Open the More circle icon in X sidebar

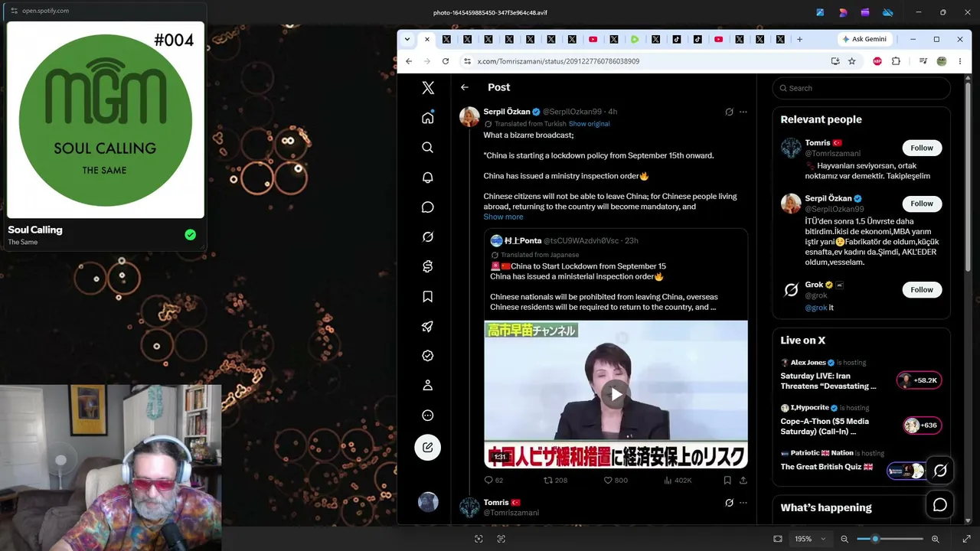click(x=428, y=416)
